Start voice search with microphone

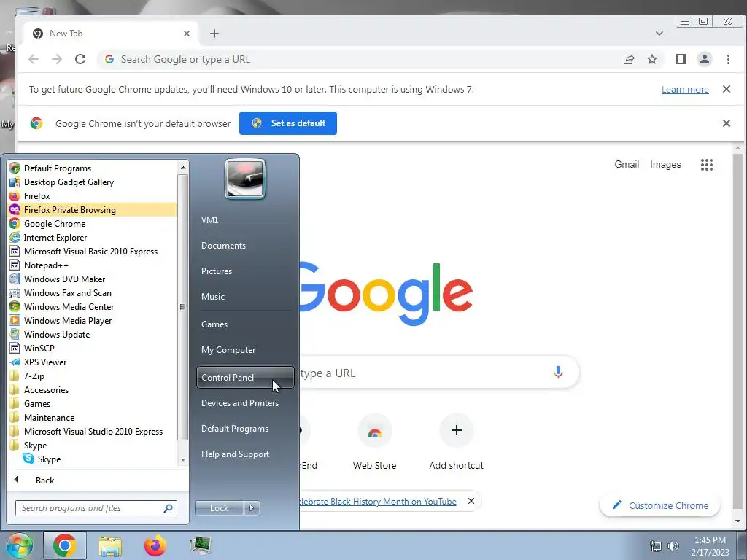coord(558,373)
